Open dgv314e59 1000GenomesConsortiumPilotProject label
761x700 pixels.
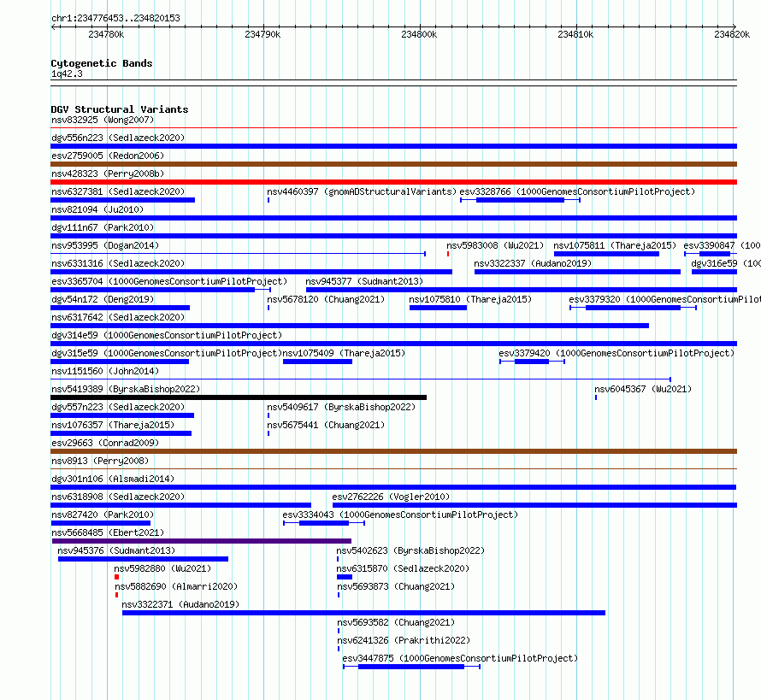pyautogui.click(x=167, y=335)
